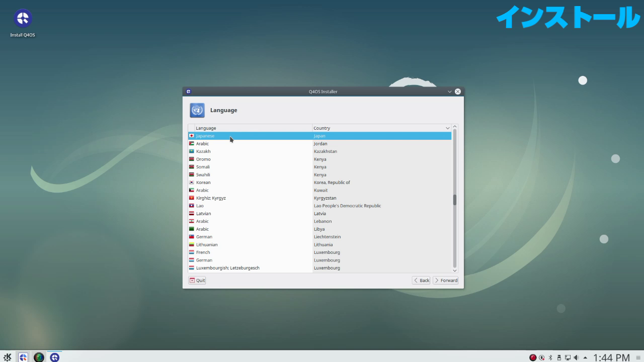Show hidden system tray icons

click(x=585, y=358)
